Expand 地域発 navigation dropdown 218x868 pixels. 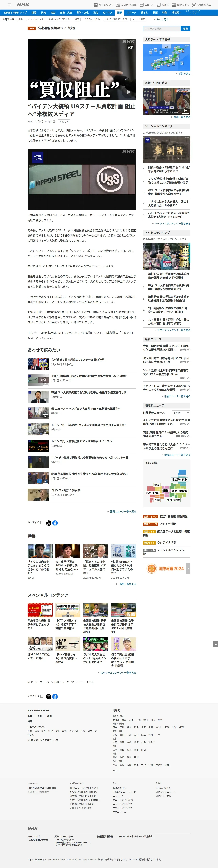pos(176,12)
